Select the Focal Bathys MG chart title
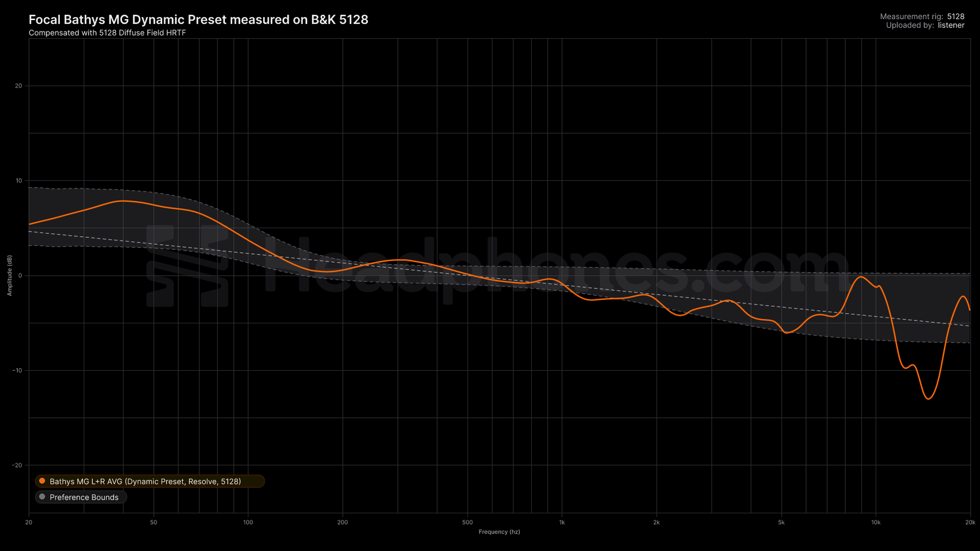 pyautogui.click(x=198, y=20)
